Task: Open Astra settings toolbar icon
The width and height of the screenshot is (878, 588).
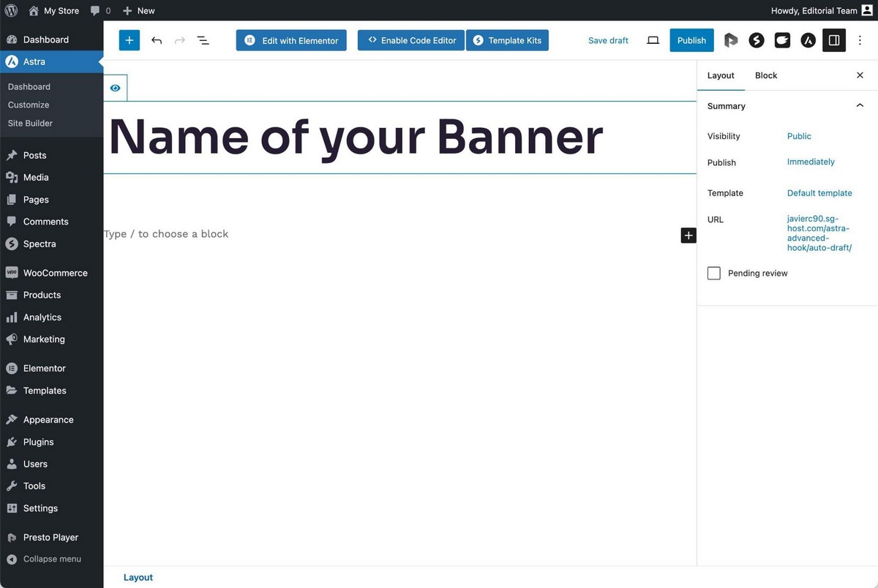Action: point(808,40)
